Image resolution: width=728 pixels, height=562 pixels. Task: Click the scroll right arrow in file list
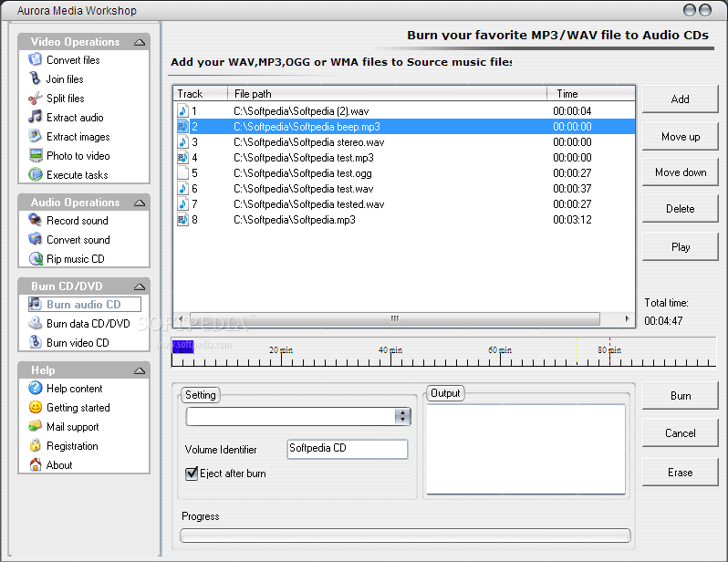tap(627, 318)
